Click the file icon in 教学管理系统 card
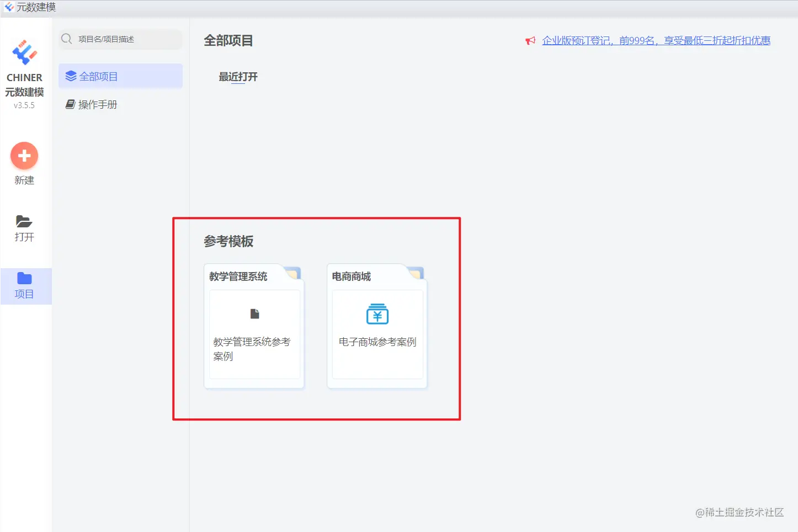798x532 pixels. pyautogui.click(x=254, y=313)
